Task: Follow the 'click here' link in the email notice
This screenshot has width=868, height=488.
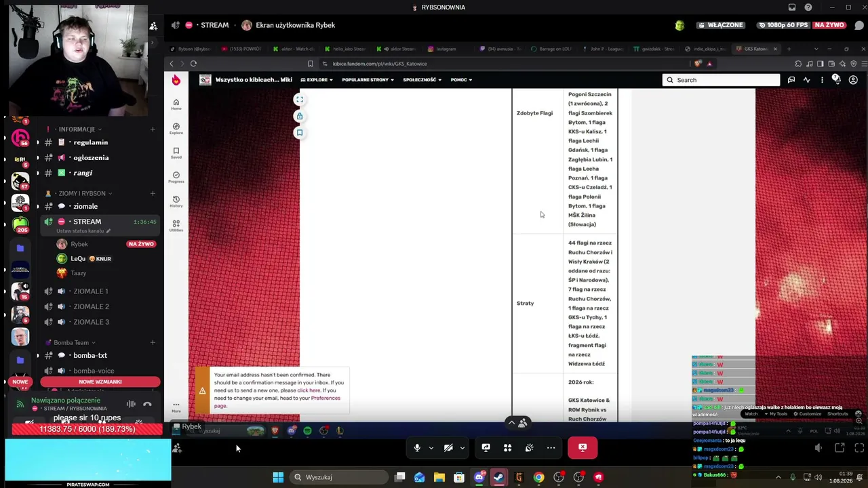Action: (x=309, y=390)
